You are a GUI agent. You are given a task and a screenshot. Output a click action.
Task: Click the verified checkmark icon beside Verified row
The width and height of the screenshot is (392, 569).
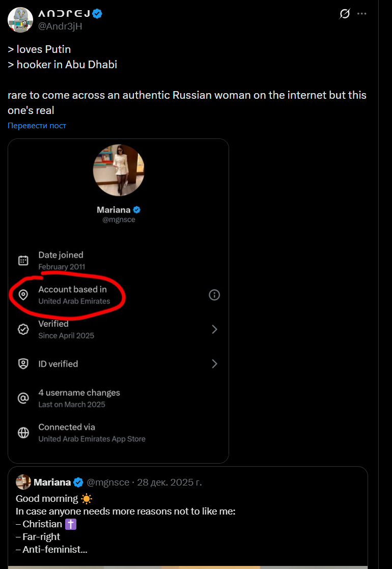coord(23,329)
